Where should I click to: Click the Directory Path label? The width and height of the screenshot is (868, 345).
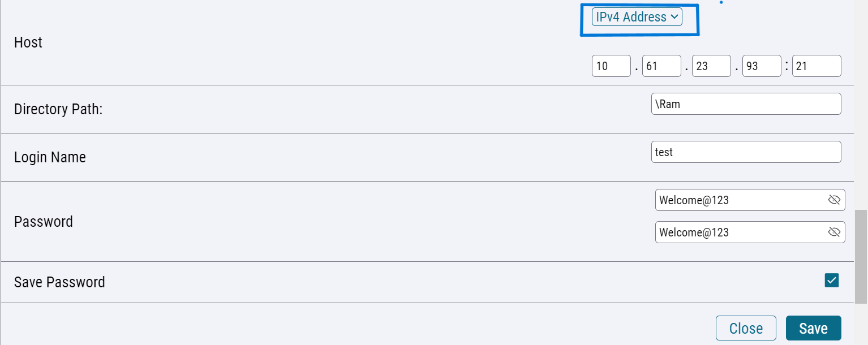coord(58,109)
